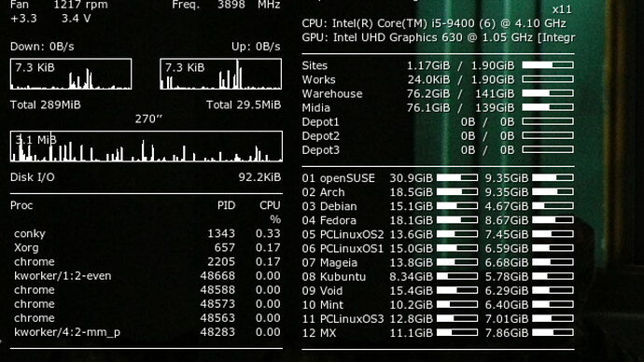Click the 'CPU' column header

(270, 205)
